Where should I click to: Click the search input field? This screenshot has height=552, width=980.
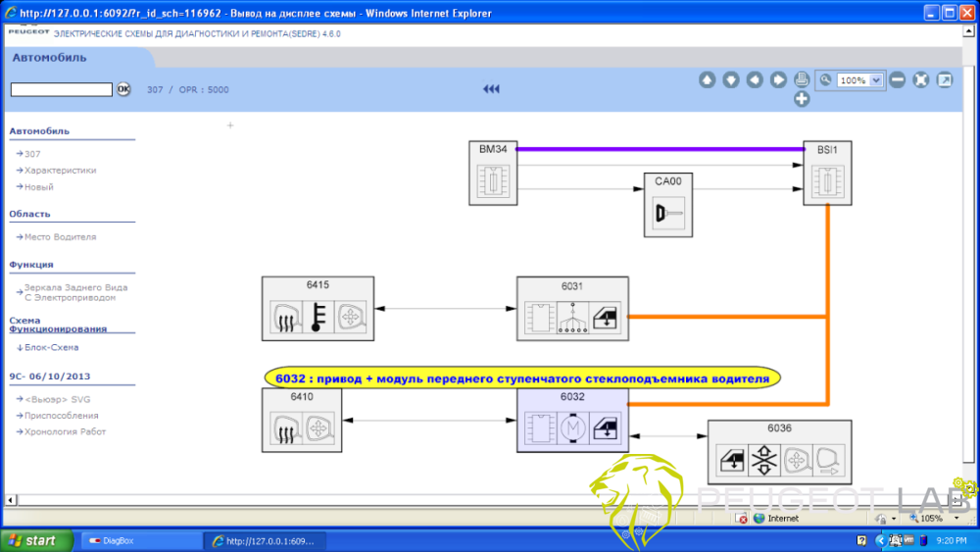pyautogui.click(x=61, y=89)
